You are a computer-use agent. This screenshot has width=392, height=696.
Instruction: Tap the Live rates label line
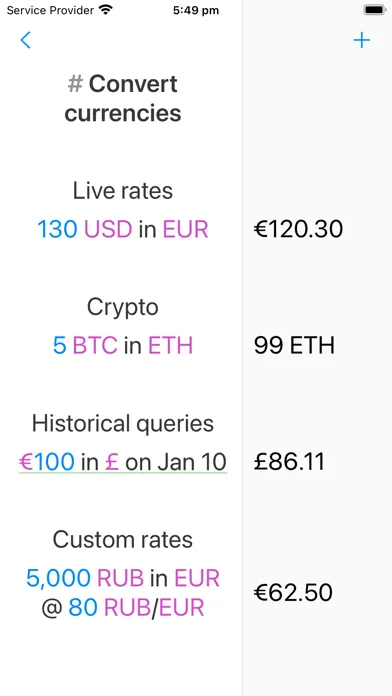[123, 190]
